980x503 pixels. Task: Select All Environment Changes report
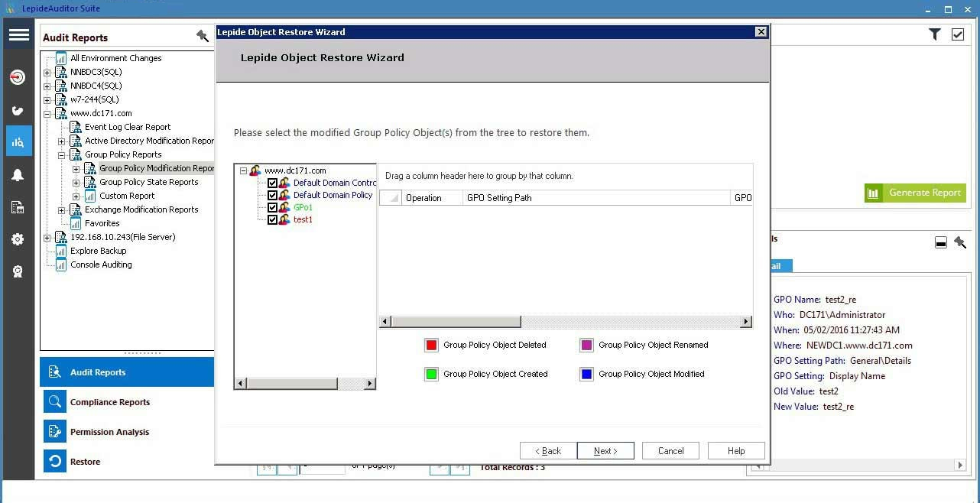pyautogui.click(x=116, y=58)
